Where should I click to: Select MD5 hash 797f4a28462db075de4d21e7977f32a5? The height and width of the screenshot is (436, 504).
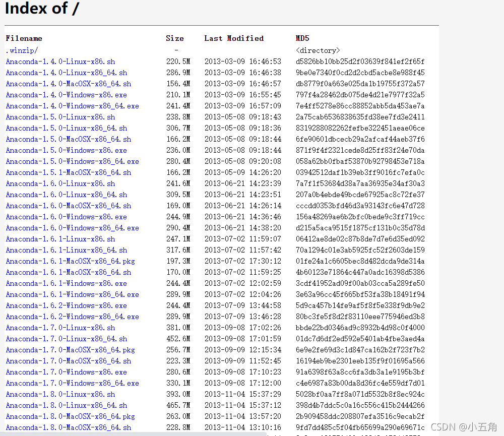pos(360,95)
